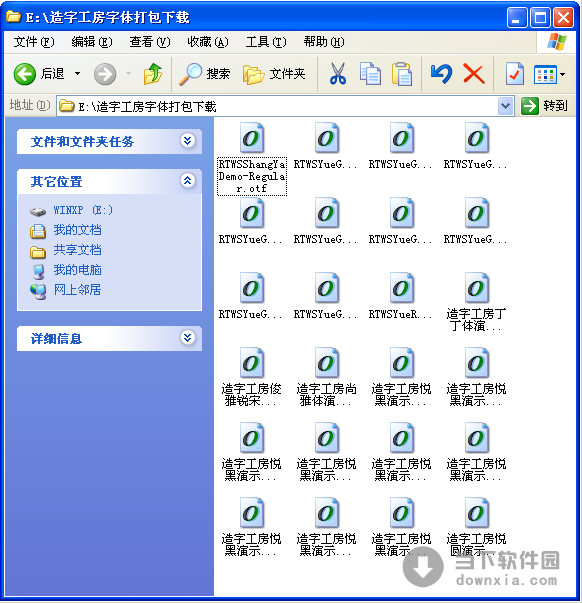Select the RTWSYueR... font file

click(x=400, y=296)
